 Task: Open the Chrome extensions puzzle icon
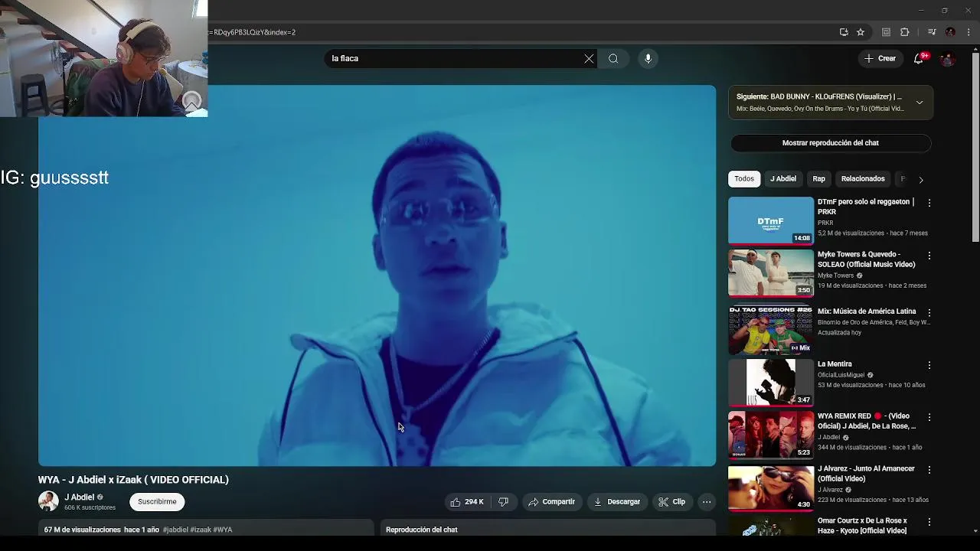[905, 32]
